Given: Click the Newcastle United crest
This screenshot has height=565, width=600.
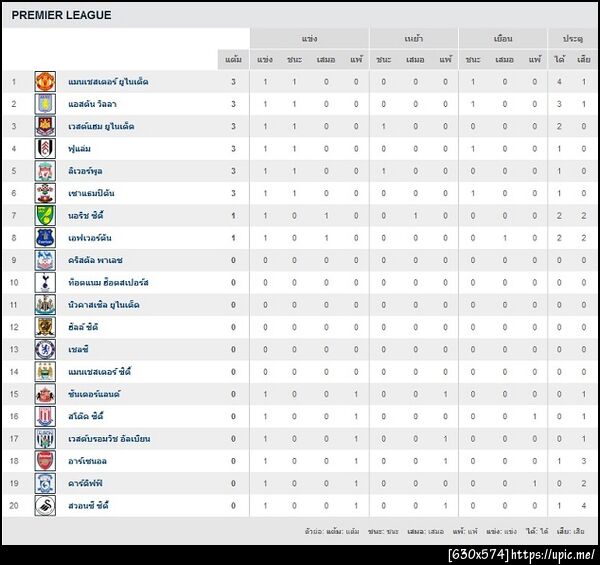Looking at the screenshot, I should [x=44, y=304].
